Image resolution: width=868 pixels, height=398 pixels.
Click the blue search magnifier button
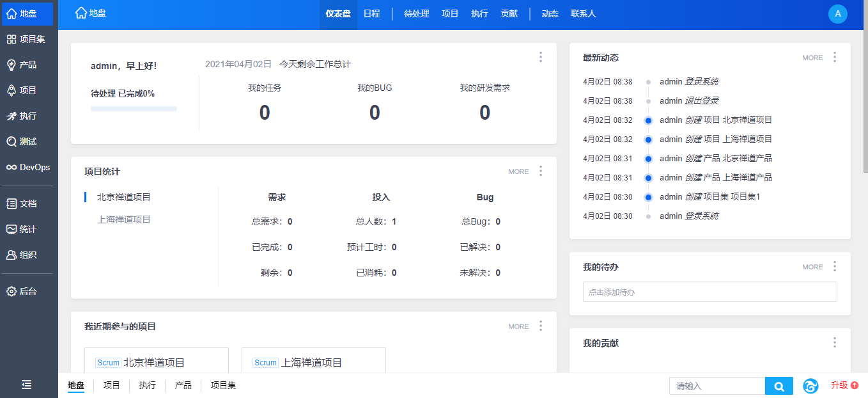(x=779, y=386)
